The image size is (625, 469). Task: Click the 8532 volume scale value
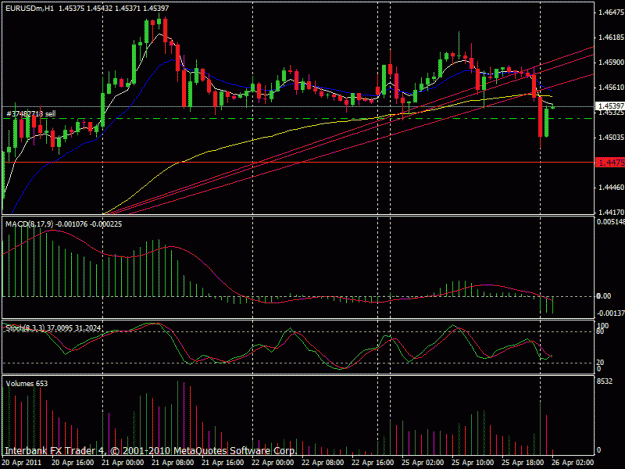[604, 382]
